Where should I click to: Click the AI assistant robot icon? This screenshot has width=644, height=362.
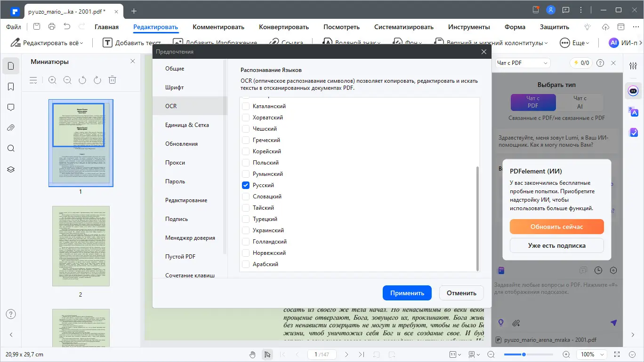pyautogui.click(x=633, y=90)
